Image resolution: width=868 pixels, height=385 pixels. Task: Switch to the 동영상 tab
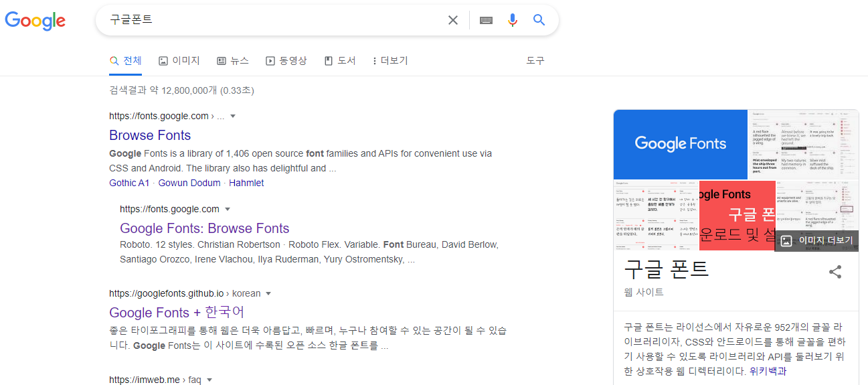coord(286,61)
